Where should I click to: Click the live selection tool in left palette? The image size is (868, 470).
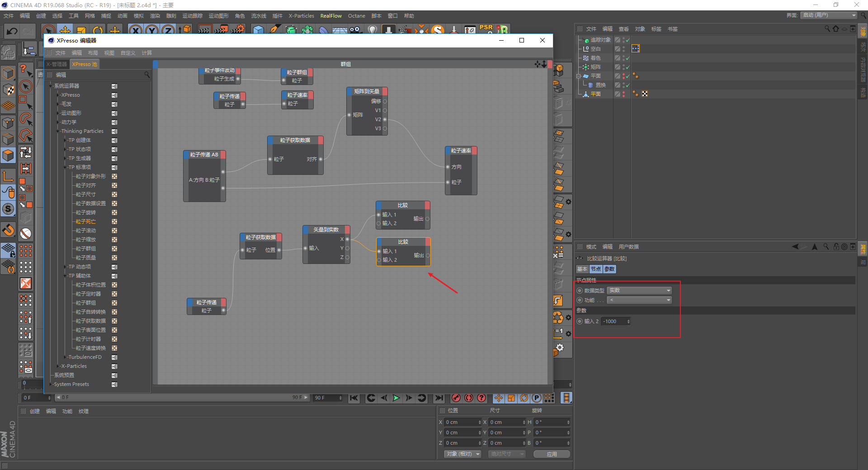pos(26,86)
